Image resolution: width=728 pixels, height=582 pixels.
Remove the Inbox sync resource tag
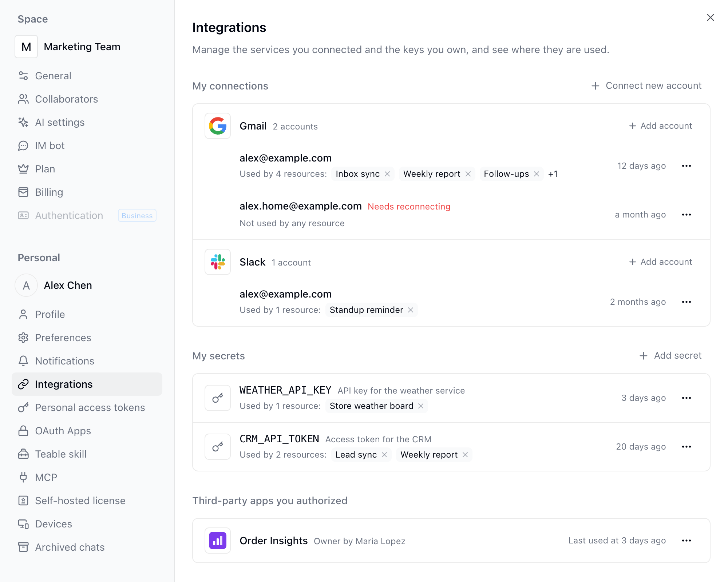(387, 174)
